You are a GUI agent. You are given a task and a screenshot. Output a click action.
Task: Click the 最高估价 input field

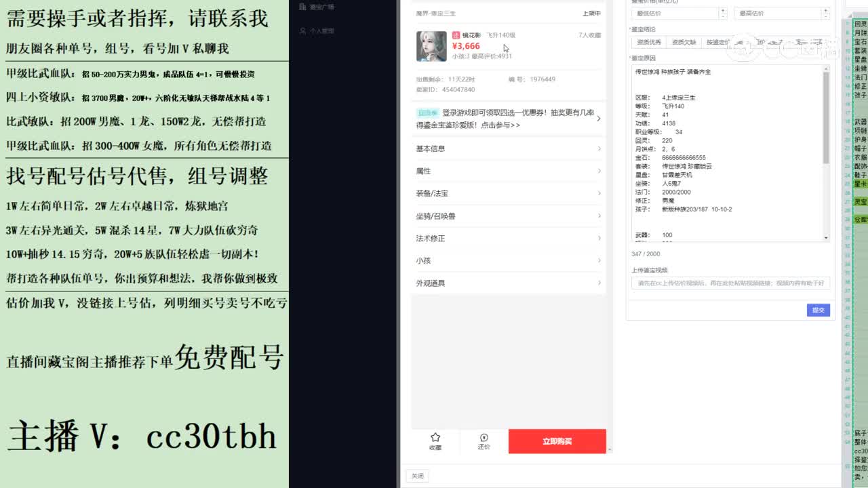[777, 13]
